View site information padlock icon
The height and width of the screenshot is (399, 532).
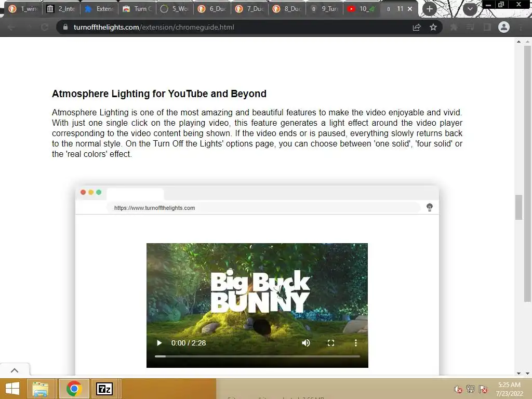point(65,27)
